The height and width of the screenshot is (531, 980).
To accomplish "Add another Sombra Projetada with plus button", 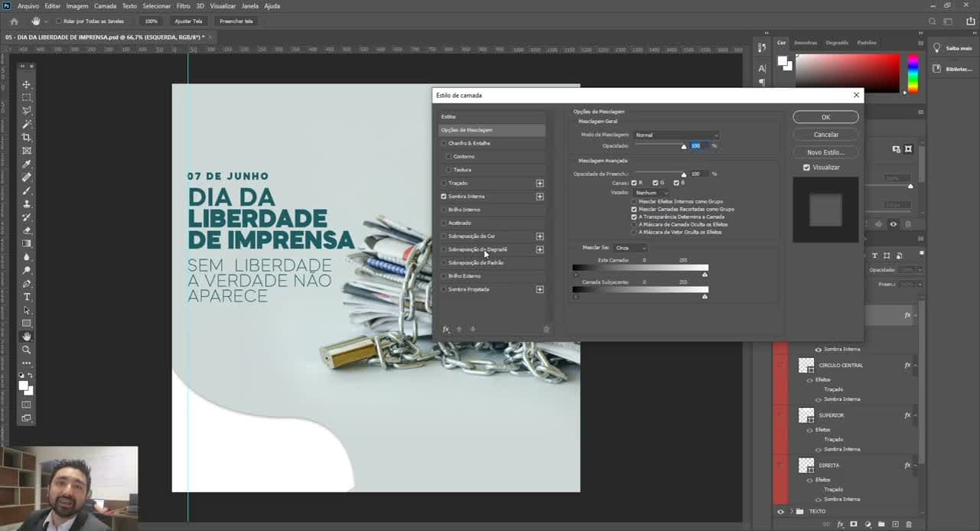I will [540, 289].
